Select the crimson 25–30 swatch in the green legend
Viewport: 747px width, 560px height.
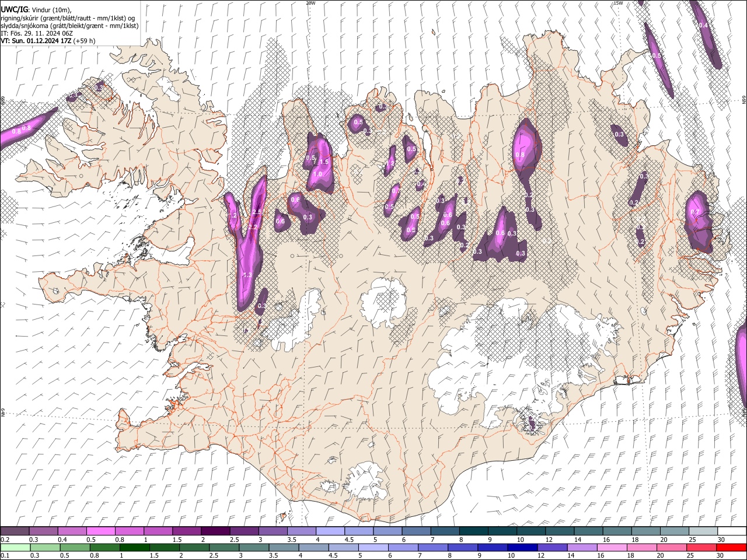[702, 547]
